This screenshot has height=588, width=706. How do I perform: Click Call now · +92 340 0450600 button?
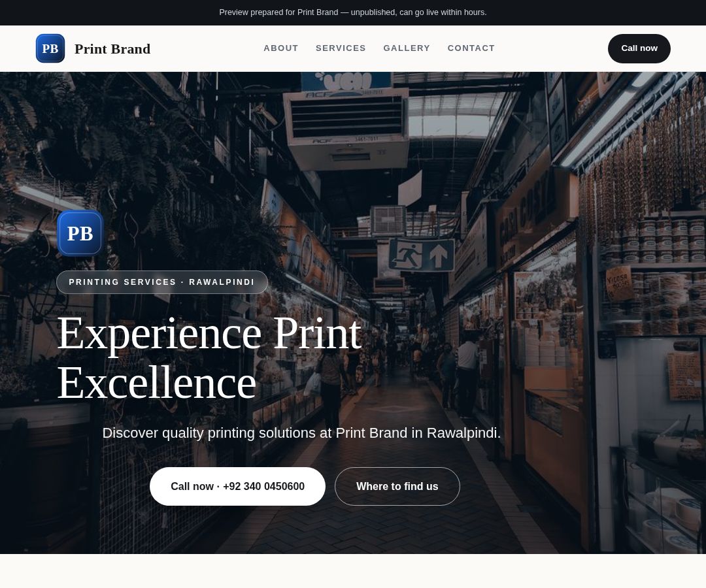[x=237, y=486]
